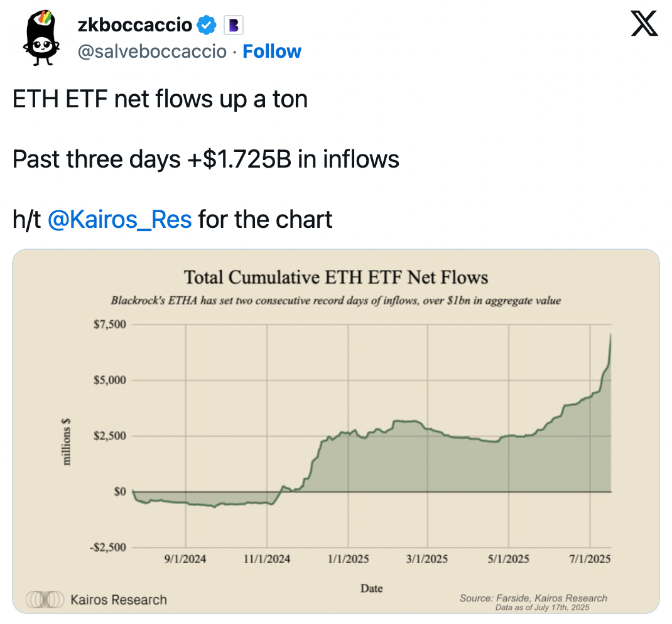Open the zkboccaccio display name
The width and height of the screenshot is (672, 624).
tap(134, 25)
